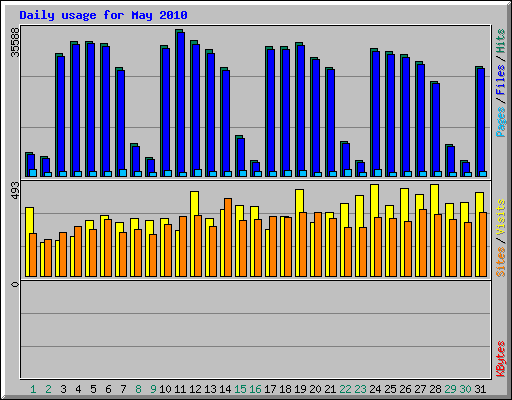
Task: Click day label '18' on the x-axis
Action: 285,389
